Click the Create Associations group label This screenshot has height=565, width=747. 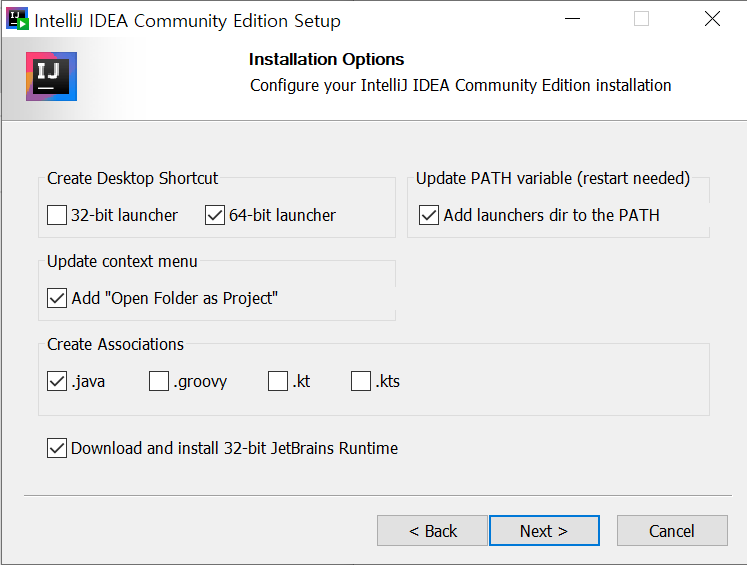coord(115,344)
